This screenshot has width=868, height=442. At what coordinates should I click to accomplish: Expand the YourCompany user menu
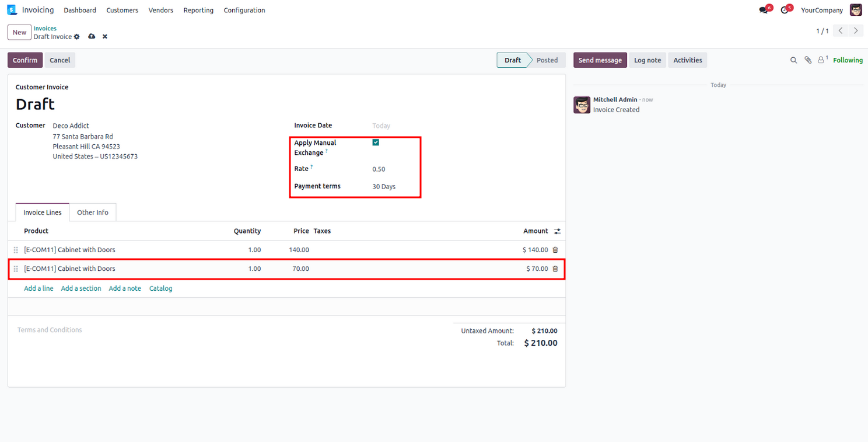[x=822, y=11]
